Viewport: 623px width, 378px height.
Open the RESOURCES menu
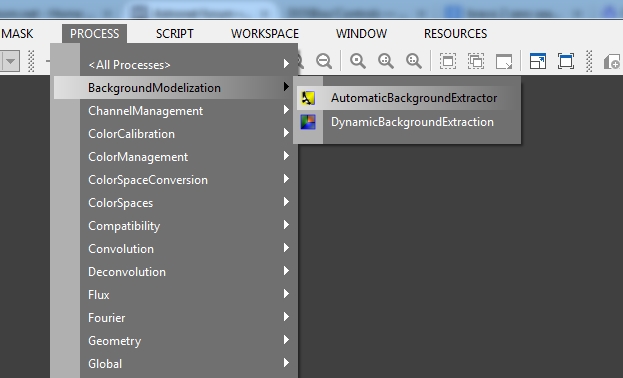[455, 34]
